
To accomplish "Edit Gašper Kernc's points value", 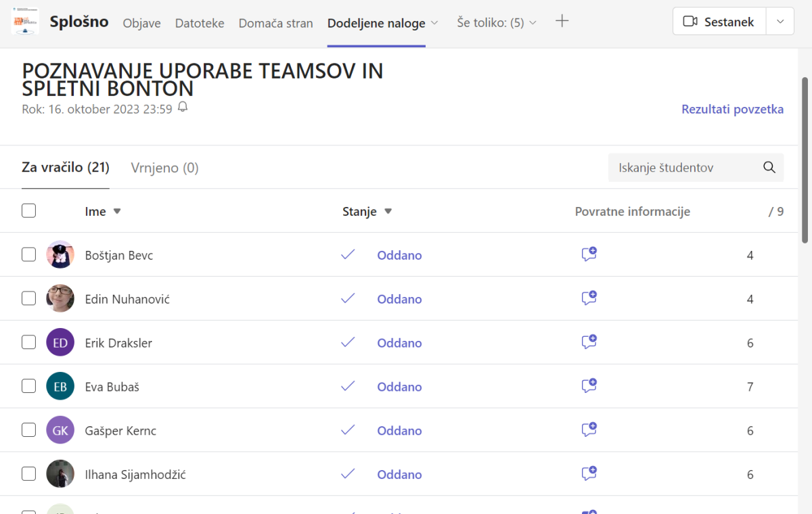I will pos(750,431).
